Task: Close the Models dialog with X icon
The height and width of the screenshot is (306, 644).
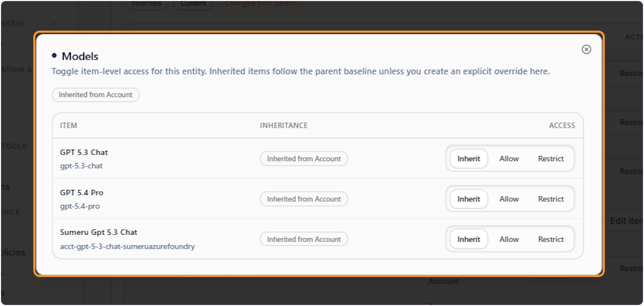Action: (x=587, y=49)
